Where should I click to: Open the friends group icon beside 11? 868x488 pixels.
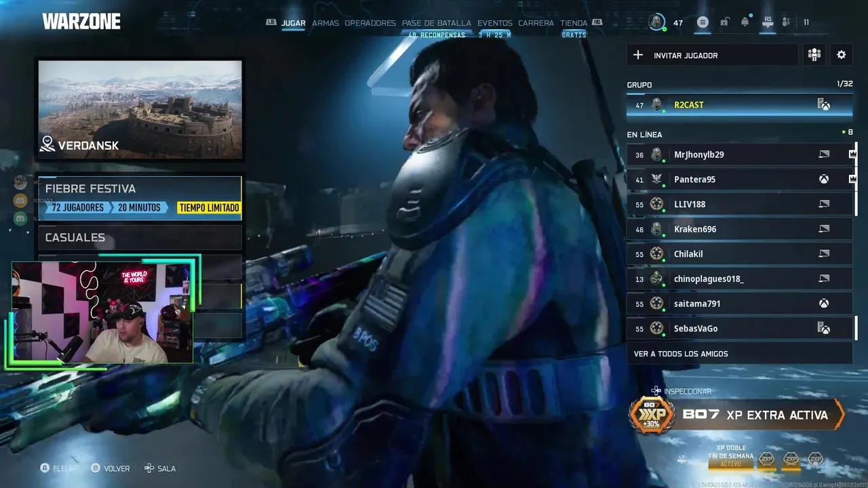tap(786, 22)
